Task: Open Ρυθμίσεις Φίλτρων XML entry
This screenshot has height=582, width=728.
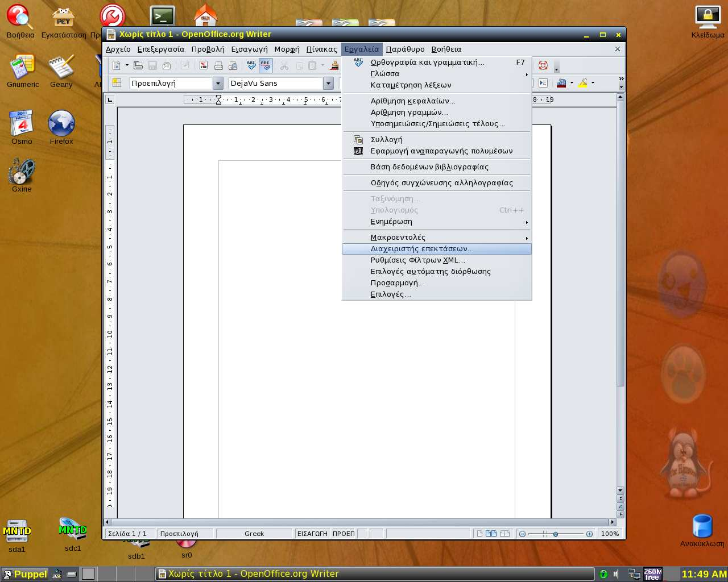Action: [x=437, y=260]
